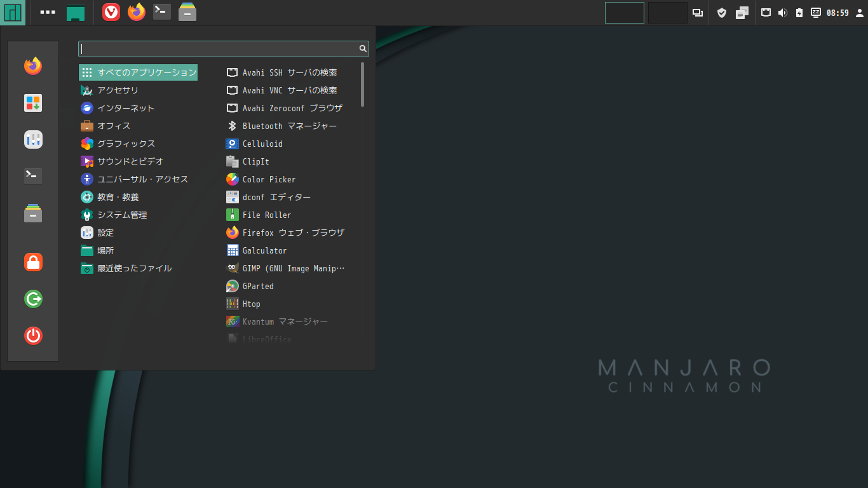Screen dimensions: 868x488
Task: Select the 教育・教養 category
Action: [x=138, y=197]
